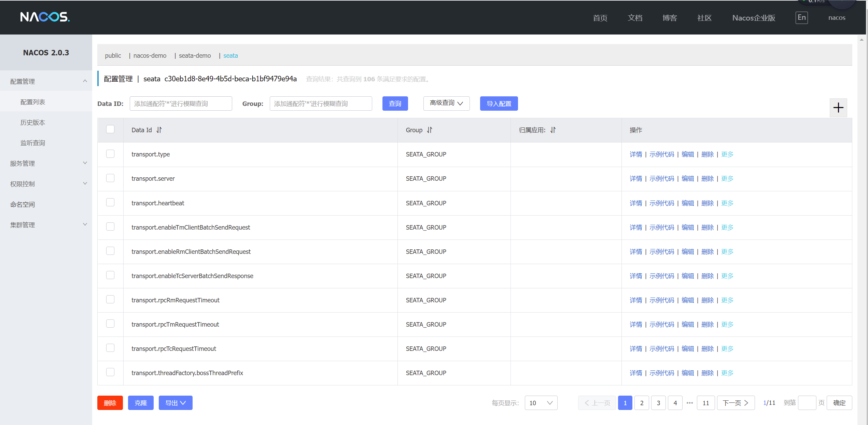Click sort icon beside 归属应用
This screenshot has width=868, height=425.
pyautogui.click(x=553, y=130)
